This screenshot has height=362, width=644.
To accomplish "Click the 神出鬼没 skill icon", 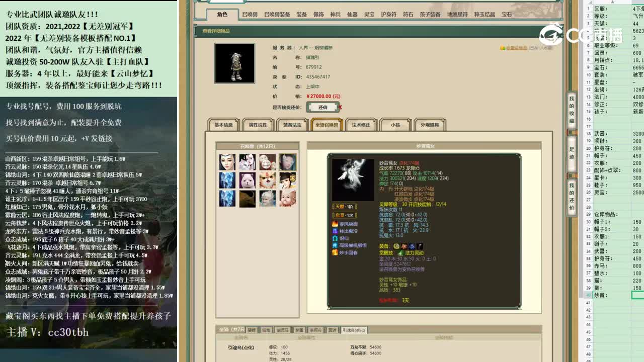I will 335,231.
